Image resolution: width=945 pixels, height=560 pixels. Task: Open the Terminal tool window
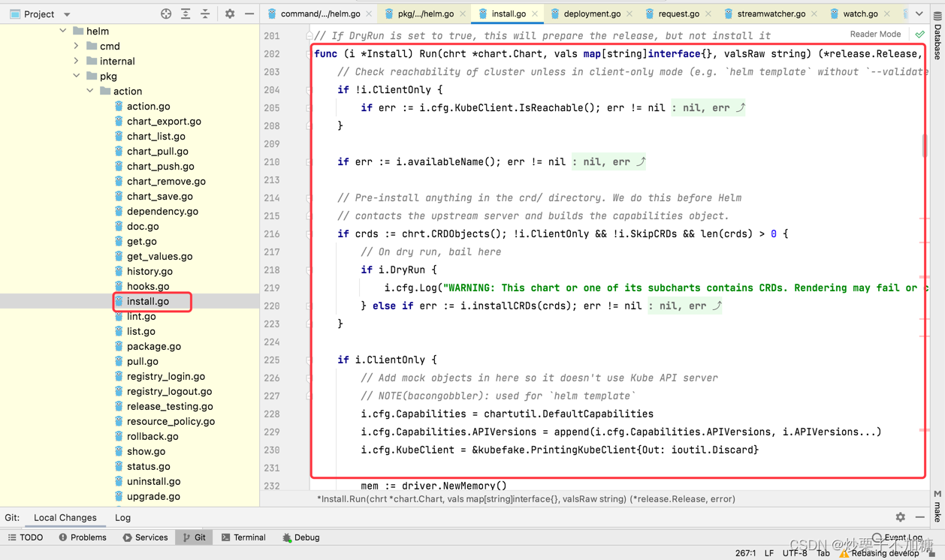243,537
